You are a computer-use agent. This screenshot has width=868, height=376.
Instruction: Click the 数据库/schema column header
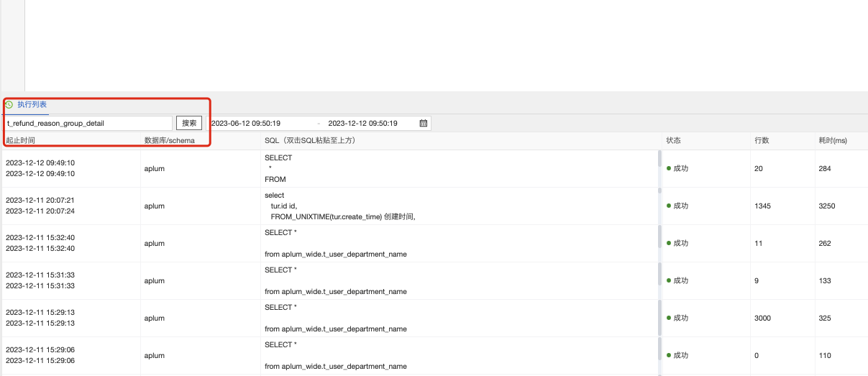[x=169, y=140]
